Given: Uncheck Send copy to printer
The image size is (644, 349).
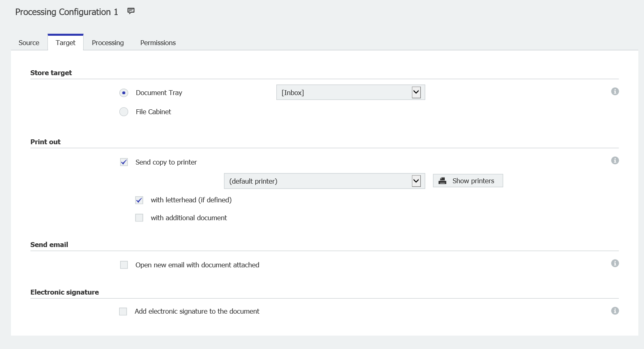Looking at the screenshot, I should 124,162.
